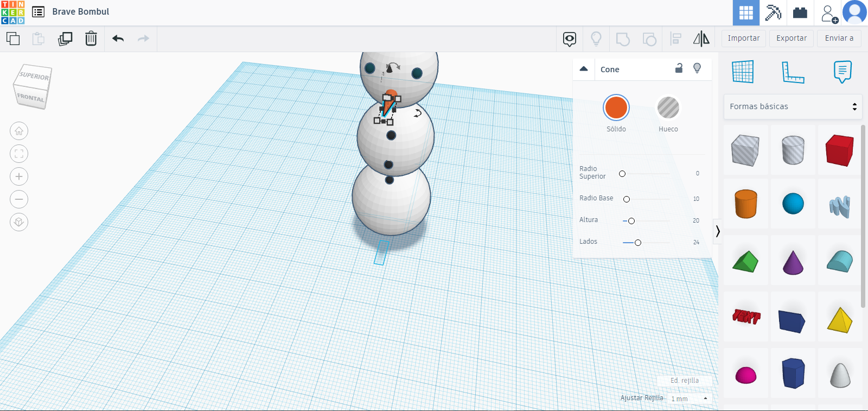
Task: Pick the red TEXT shape
Action: tap(746, 316)
